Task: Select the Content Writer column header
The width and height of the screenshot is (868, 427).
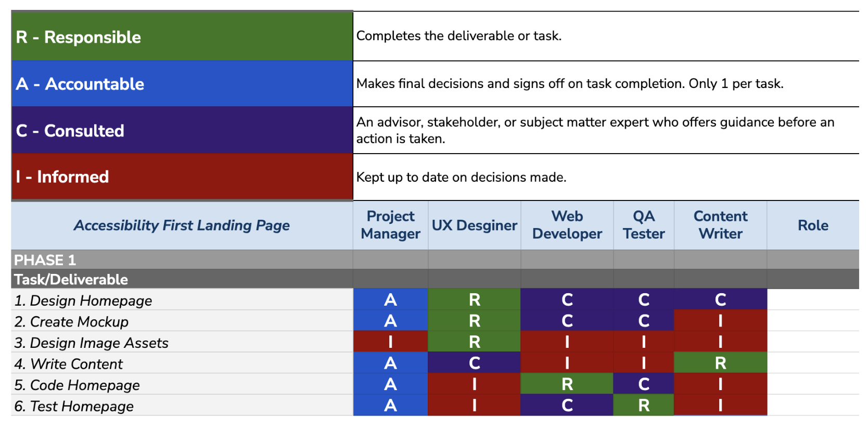Action: click(x=720, y=225)
